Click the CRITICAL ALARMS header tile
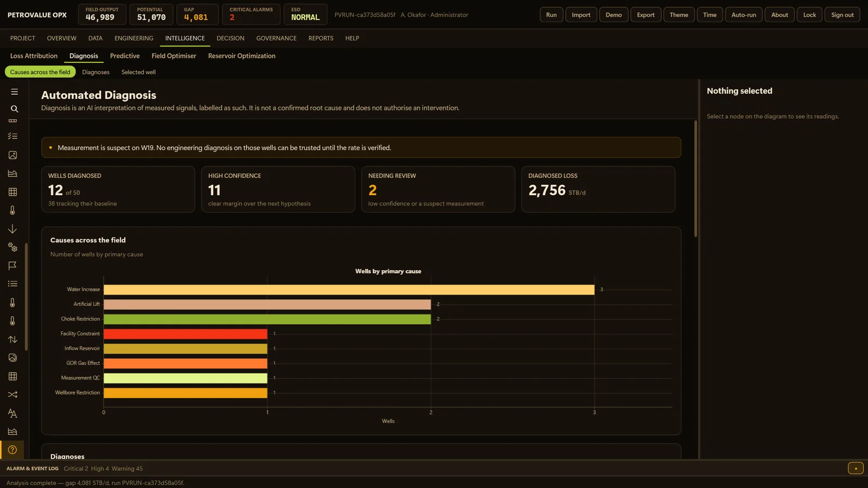 251,14
